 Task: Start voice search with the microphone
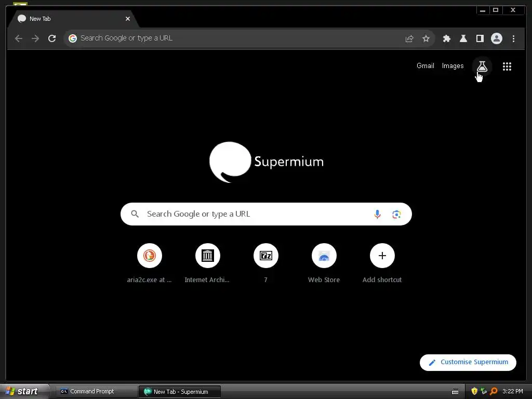[x=377, y=214]
